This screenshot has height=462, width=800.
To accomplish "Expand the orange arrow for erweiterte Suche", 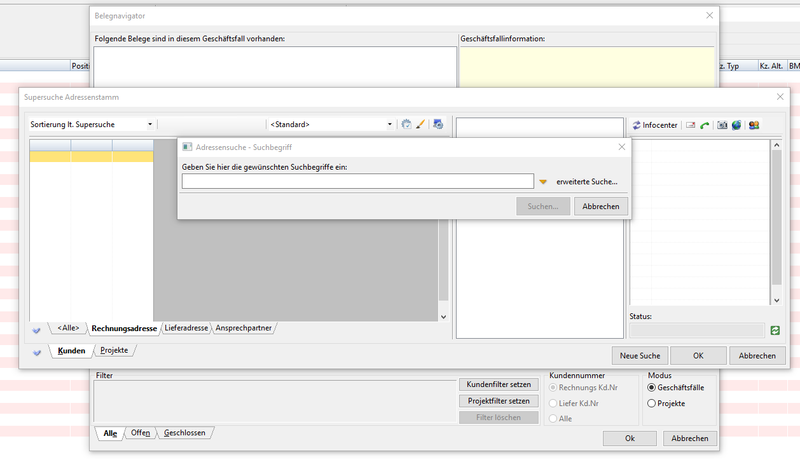I will (543, 182).
